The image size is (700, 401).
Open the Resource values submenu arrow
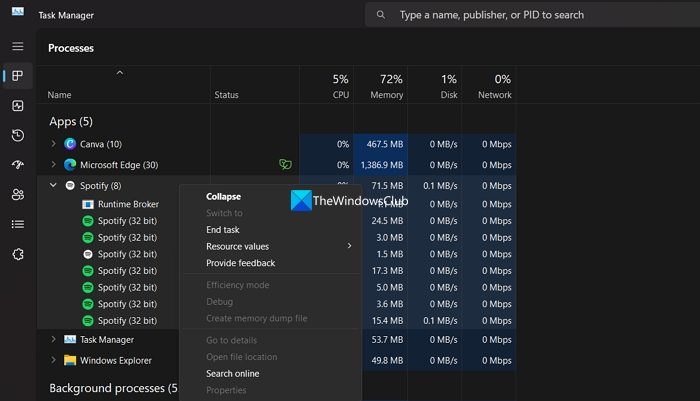pyautogui.click(x=349, y=246)
